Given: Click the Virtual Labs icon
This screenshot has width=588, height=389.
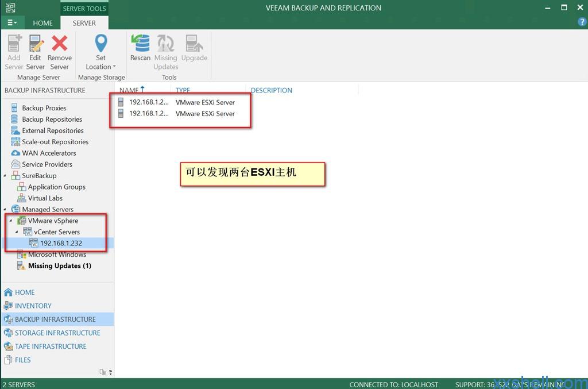Looking at the screenshot, I should point(21,198).
